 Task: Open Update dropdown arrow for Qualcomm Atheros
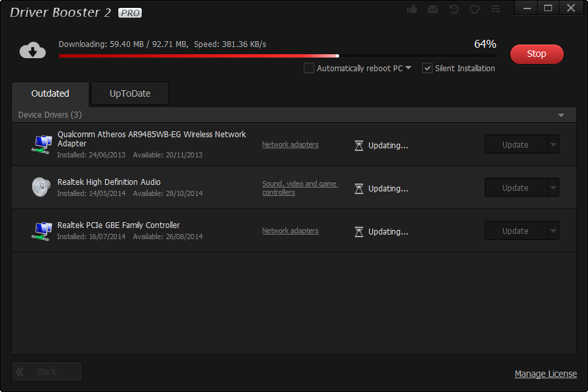[x=553, y=144]
